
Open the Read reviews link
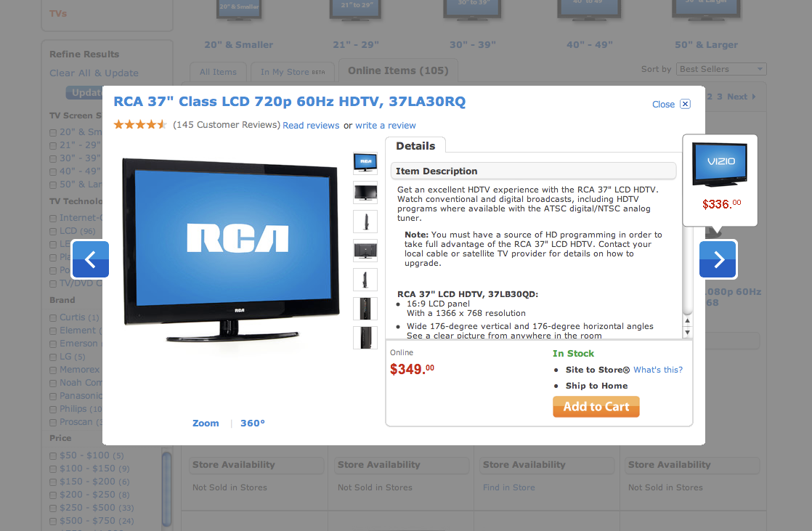311,126
